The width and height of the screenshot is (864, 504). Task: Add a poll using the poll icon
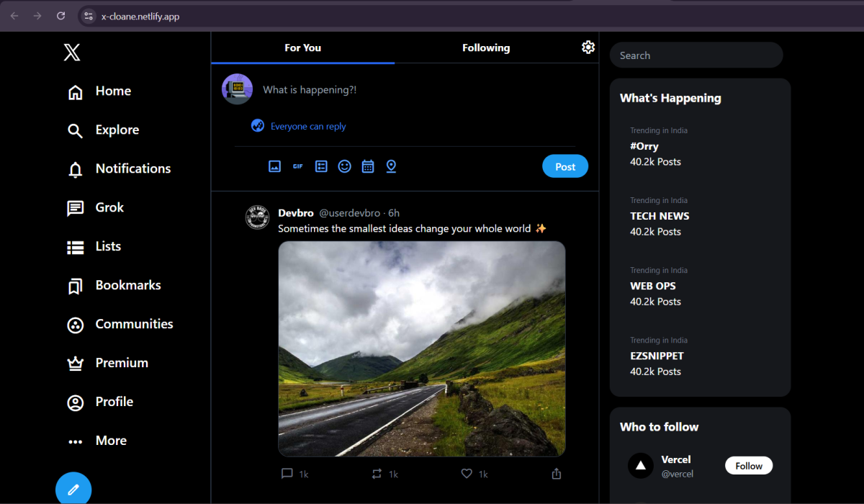(x=321, y=166)
